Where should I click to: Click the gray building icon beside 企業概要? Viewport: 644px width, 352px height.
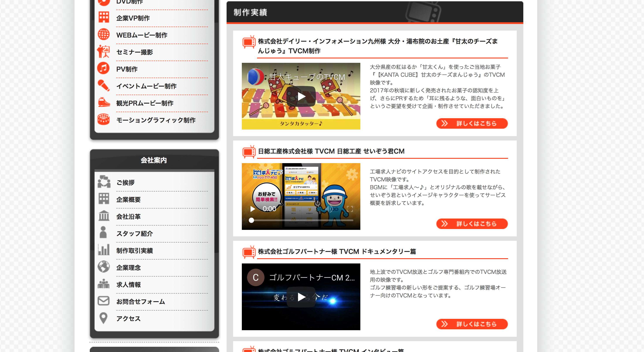(x=103, y=199)
